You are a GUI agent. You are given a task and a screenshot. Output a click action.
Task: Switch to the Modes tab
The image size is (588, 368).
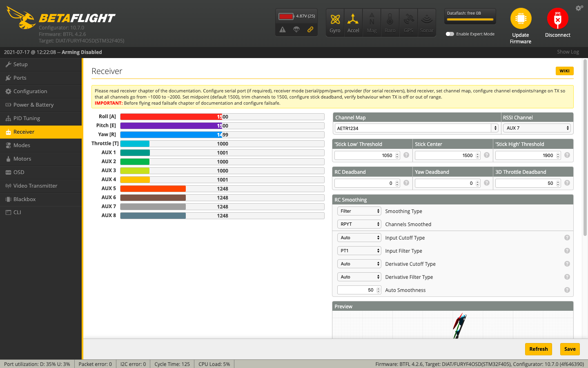24,145
